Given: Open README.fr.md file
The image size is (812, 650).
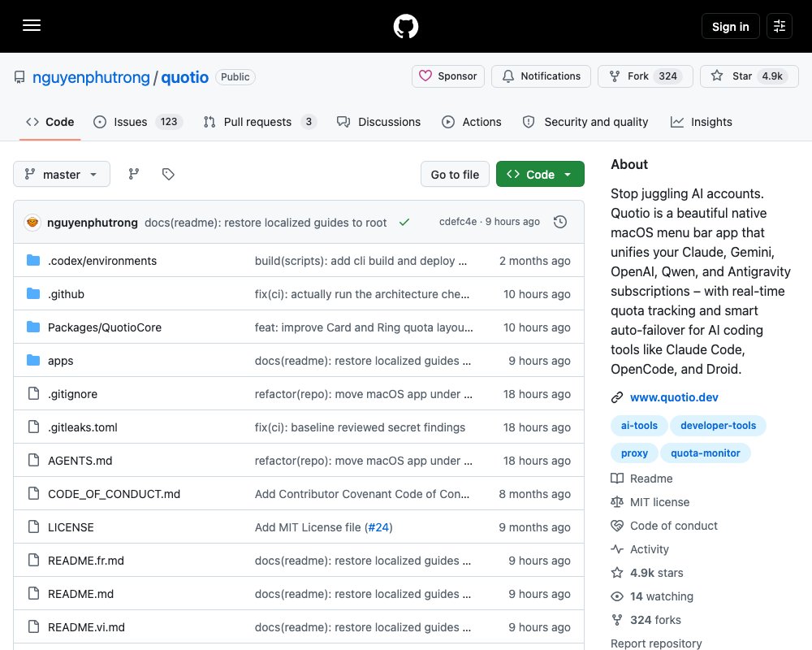Looking at the screenshot, I should 86,561.
